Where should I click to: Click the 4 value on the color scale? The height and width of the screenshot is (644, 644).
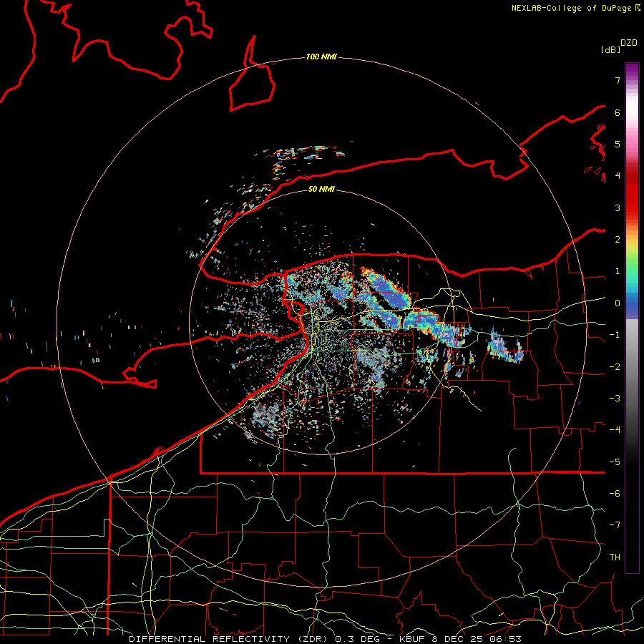[x=618, y=176]
